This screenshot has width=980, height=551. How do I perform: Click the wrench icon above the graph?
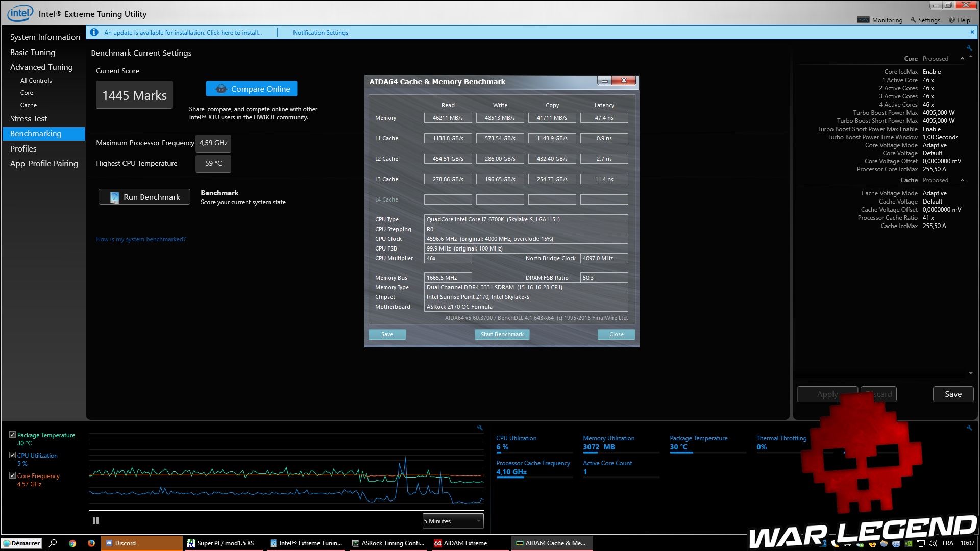pos(480,428)
